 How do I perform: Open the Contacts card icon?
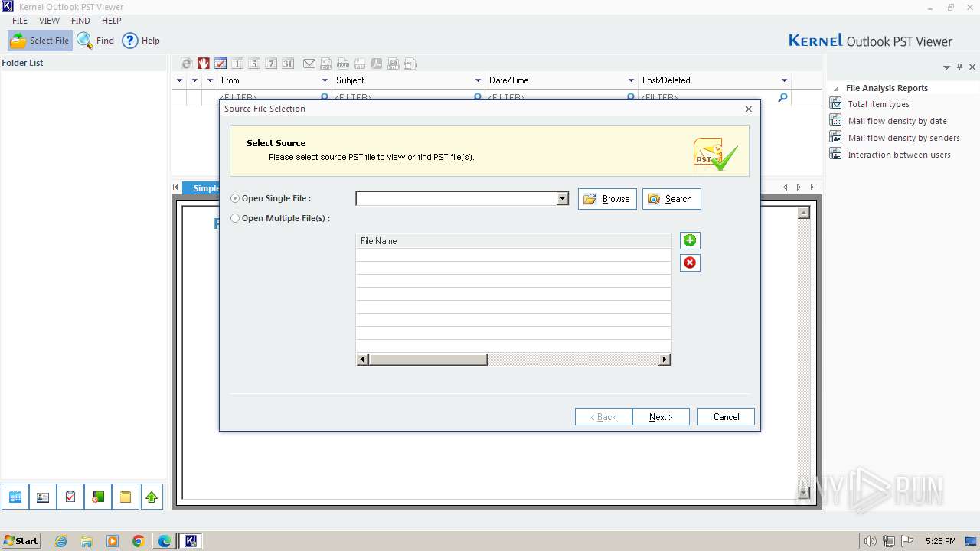click(x=43, y=497)
